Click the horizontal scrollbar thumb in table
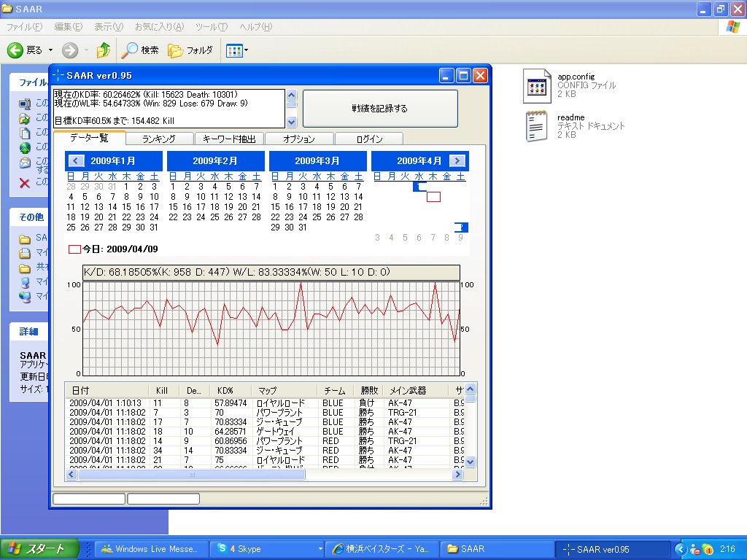 click(x=192, y=474)
